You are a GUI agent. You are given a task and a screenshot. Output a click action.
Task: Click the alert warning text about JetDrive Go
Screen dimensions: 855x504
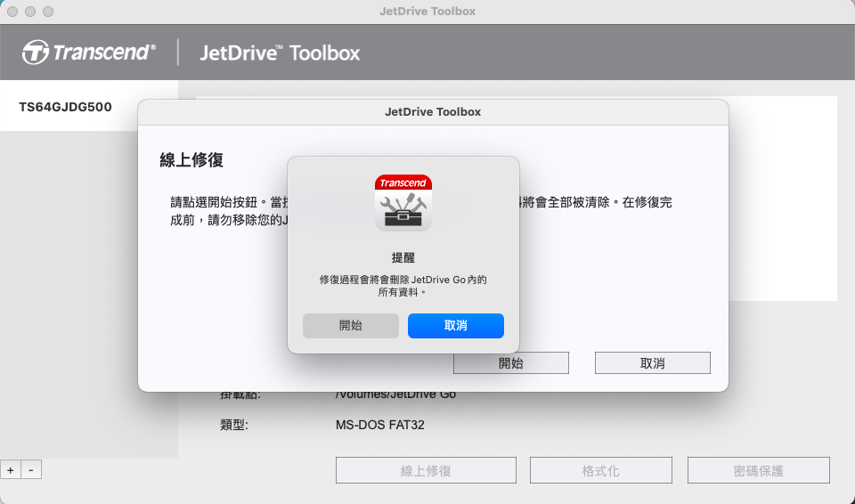pos(403,286)
